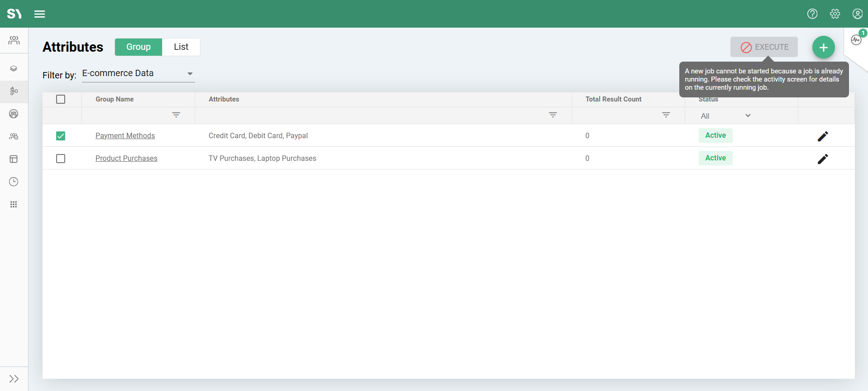This screenshot has width=868, height=391.
Task: Open the Product Purchases group link
Action: (126, 159)
